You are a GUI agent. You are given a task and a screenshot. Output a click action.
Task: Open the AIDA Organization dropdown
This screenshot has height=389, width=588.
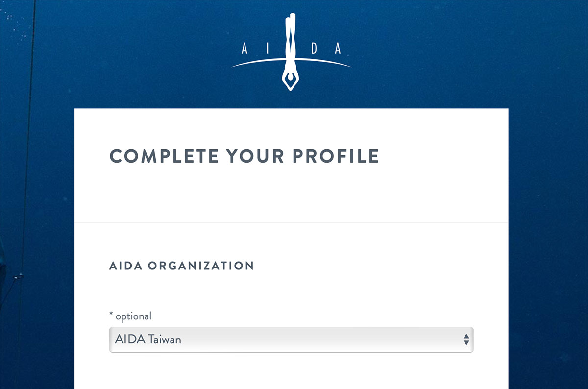[291, 340]
